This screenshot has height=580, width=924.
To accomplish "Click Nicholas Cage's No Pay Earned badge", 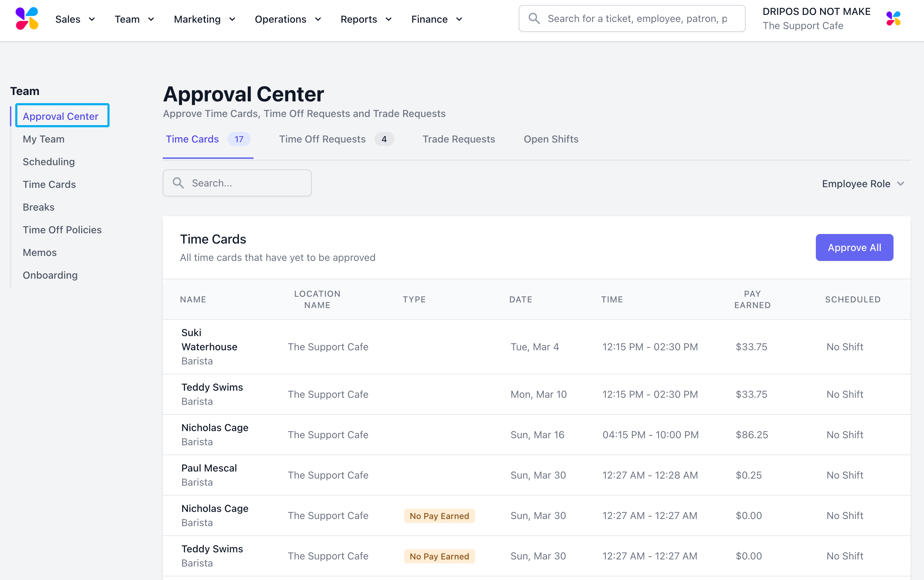I will pyautogui.click(x=439, y=516).
